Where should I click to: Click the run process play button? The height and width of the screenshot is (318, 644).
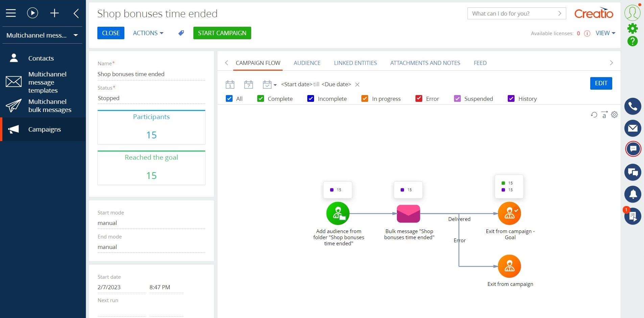[32, 13]
